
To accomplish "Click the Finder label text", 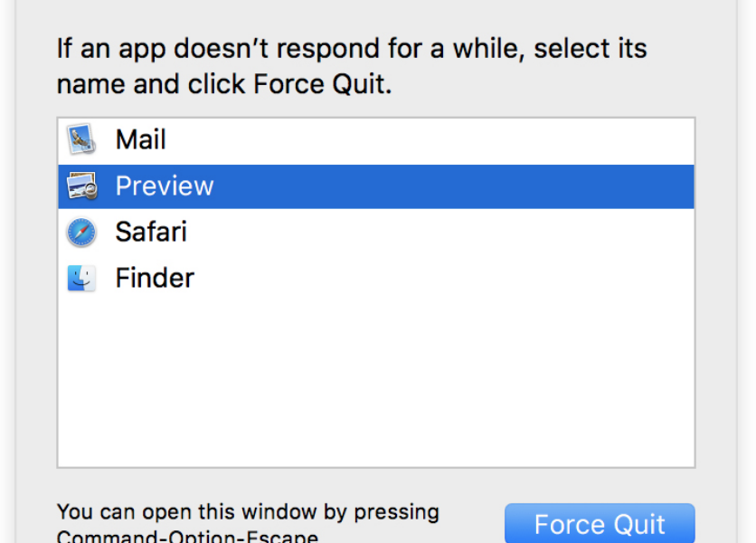I will click(x=154, y=278).
